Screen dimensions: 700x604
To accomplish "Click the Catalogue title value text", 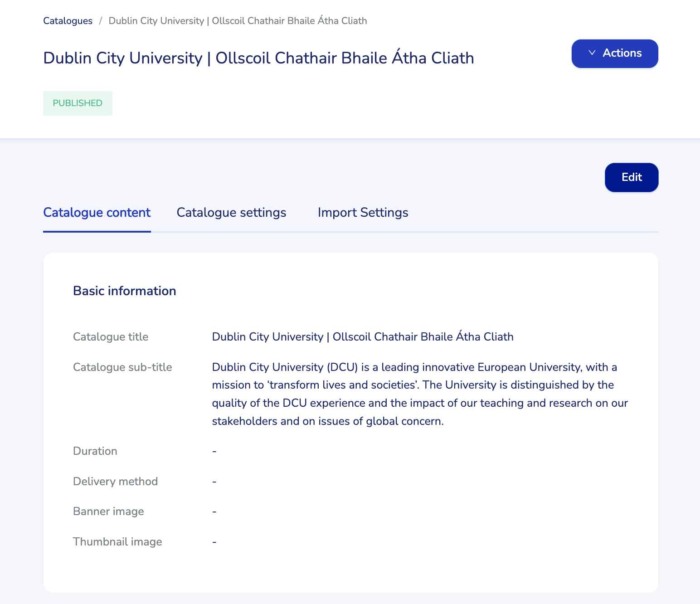I will (363, 337).
